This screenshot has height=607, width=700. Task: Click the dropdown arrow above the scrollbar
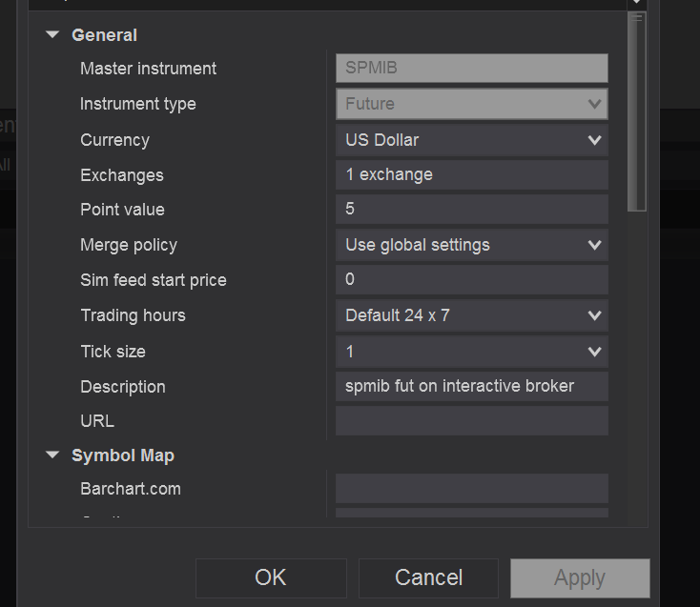tap(637, 4)
